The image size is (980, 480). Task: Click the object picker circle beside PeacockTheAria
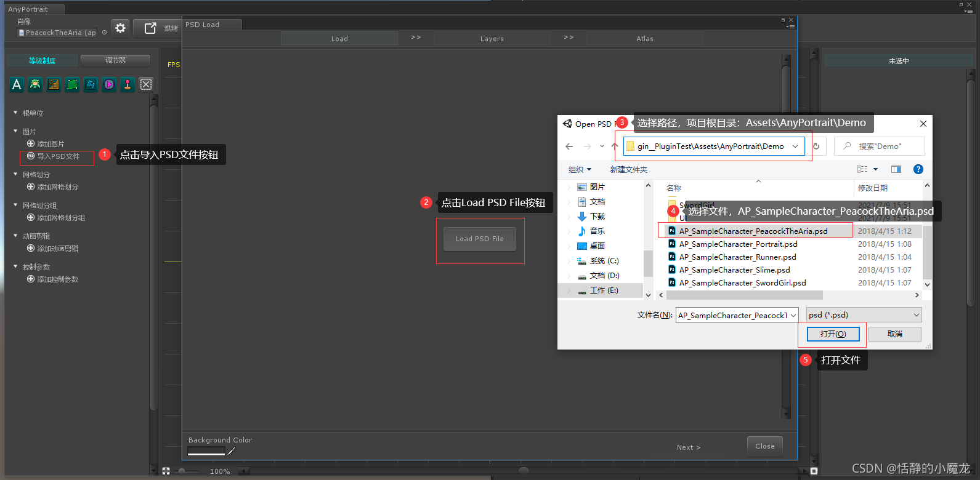(x=104, y=33)
